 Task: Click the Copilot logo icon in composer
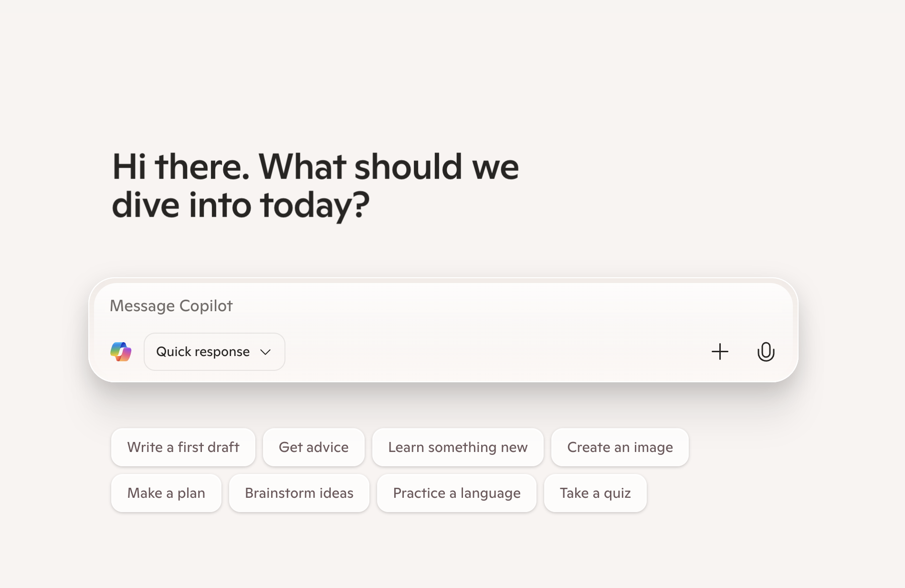[x=121, y=352]
